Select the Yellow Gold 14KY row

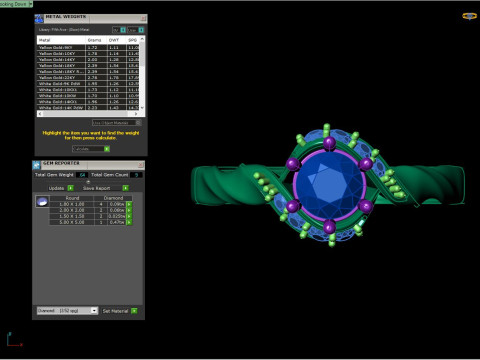(88, 59)
